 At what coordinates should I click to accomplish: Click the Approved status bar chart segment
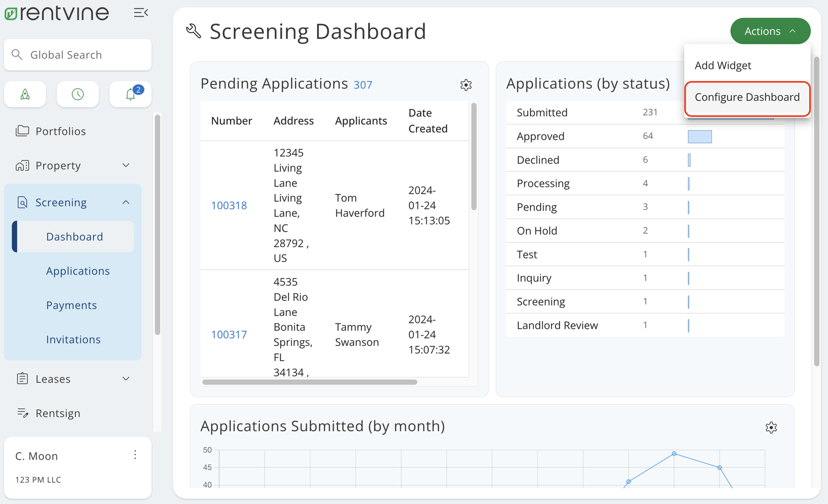click(x=699, y=136)
